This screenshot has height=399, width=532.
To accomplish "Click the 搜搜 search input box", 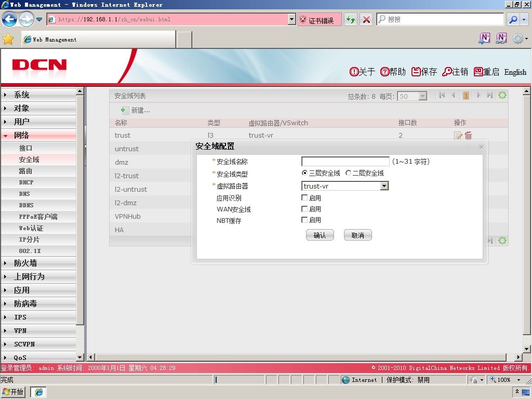I will click(441, 19).
